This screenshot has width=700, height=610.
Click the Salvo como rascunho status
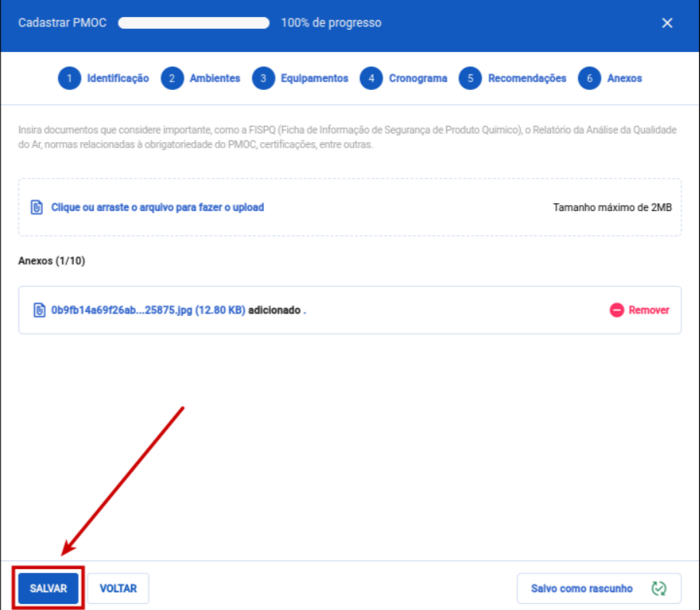[599, 588]
